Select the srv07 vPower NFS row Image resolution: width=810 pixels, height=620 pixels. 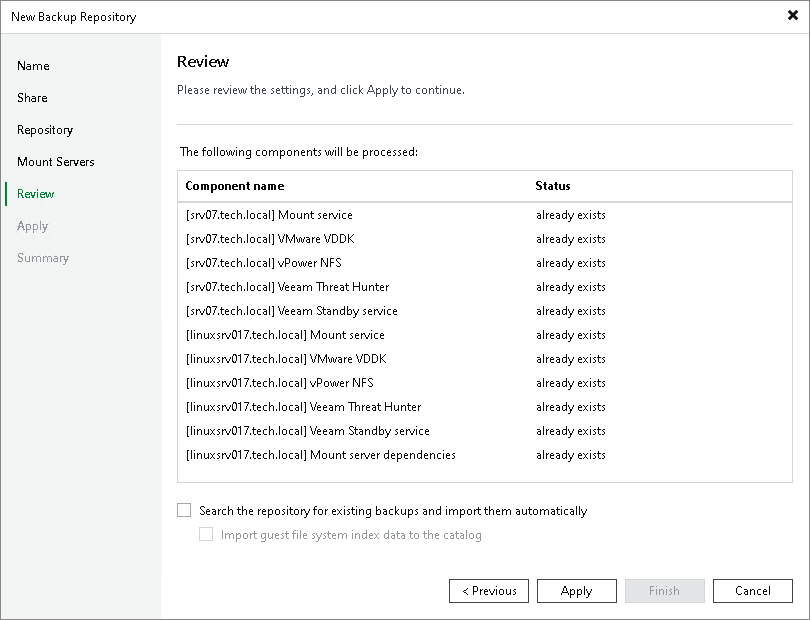click(485, 263)
